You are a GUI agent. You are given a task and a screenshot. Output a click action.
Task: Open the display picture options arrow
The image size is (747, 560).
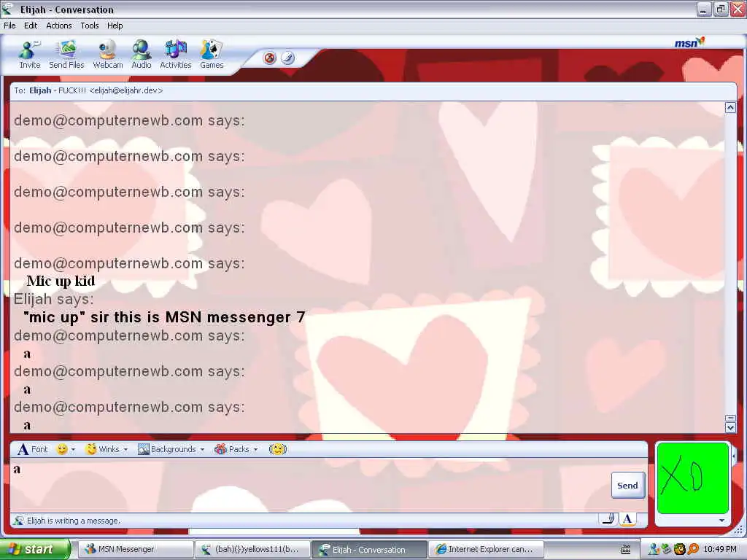721,521
